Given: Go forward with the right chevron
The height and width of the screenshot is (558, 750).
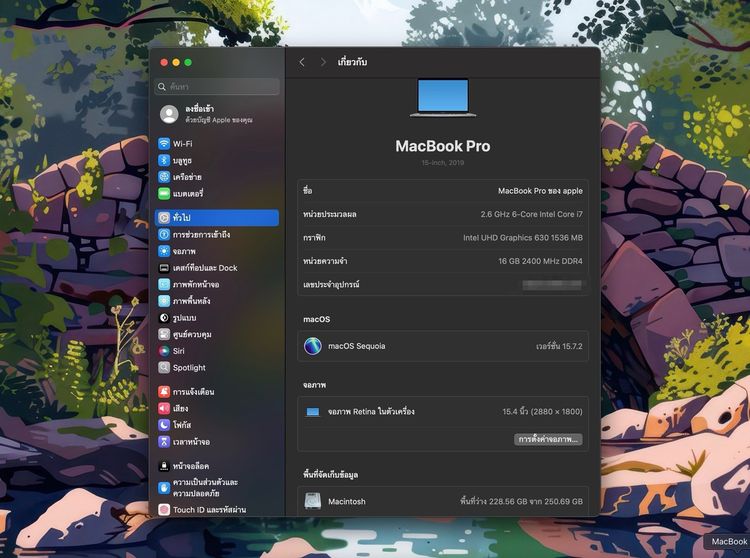Looking at the screenshot, I should [323, 62].
